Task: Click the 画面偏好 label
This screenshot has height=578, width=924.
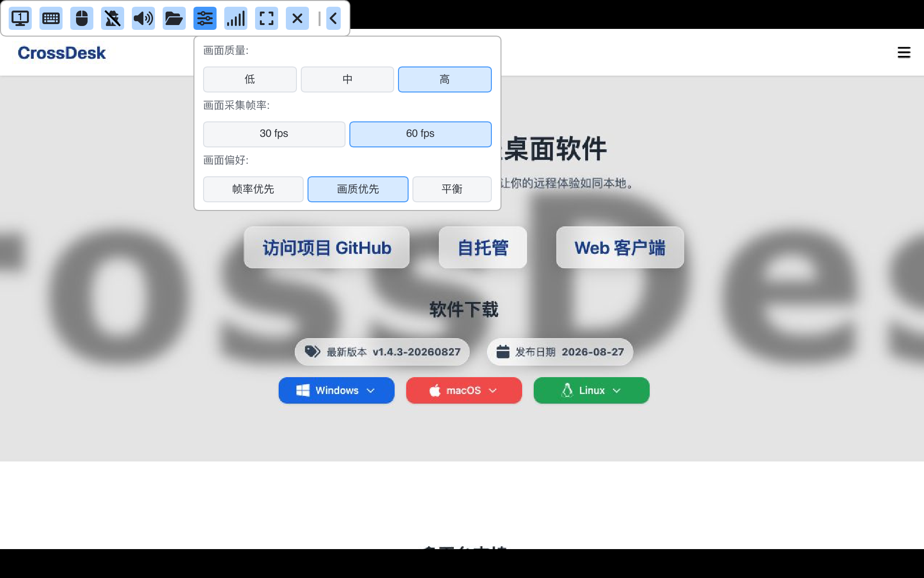Action: pos(226,160)
